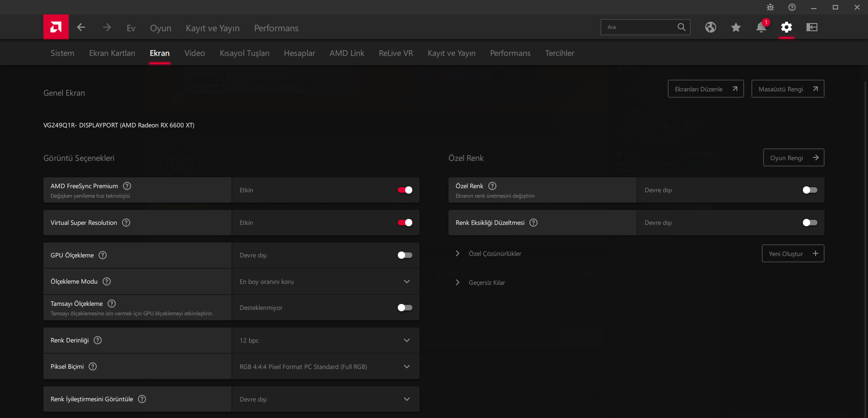
Task: Click Ekranları Düzenle button
Action: point(706,89)
